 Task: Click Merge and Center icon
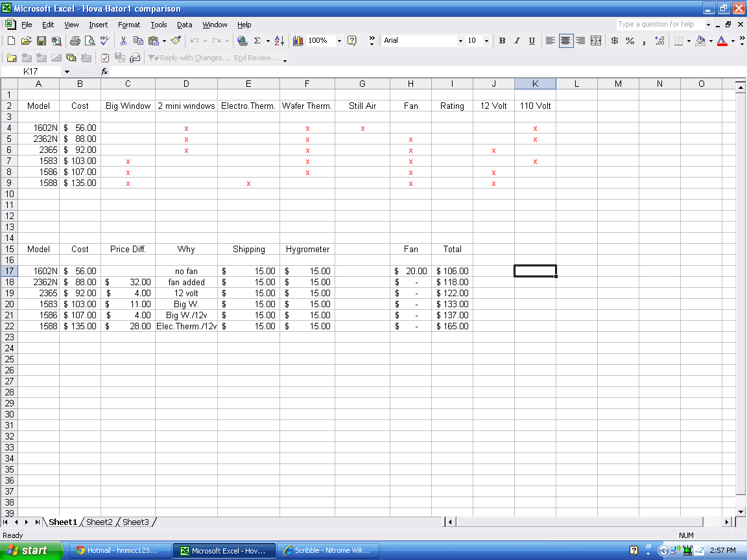596,41
